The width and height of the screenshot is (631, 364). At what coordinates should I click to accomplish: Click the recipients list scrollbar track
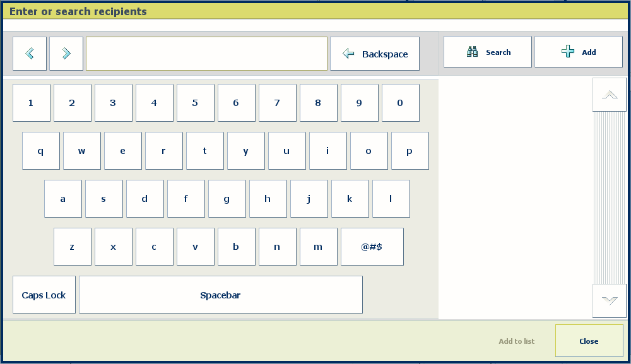coord(609,197)
